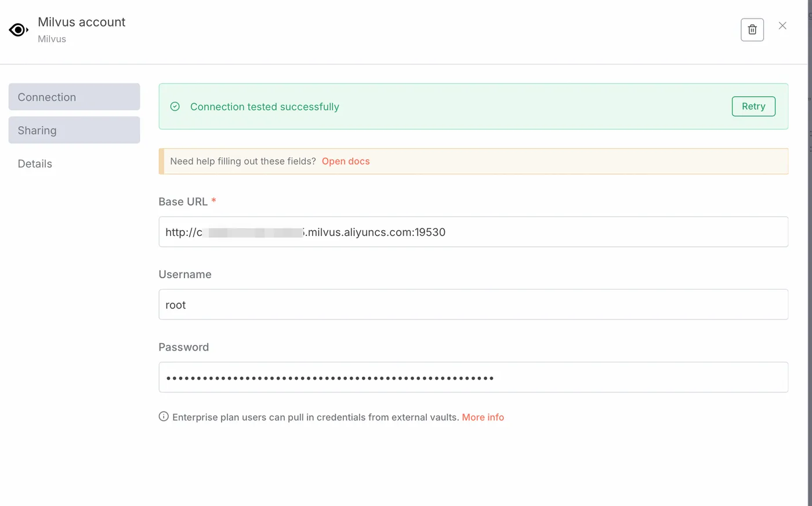Delete credential with the trash icon
Image resolution: width=812 pixels, height=506 pixels.
[x=752, y=30]
